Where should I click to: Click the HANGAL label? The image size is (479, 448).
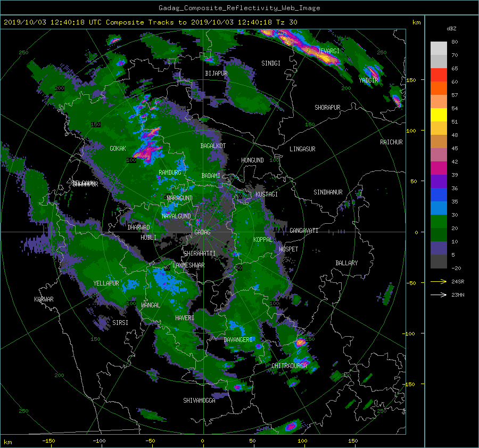150,305
